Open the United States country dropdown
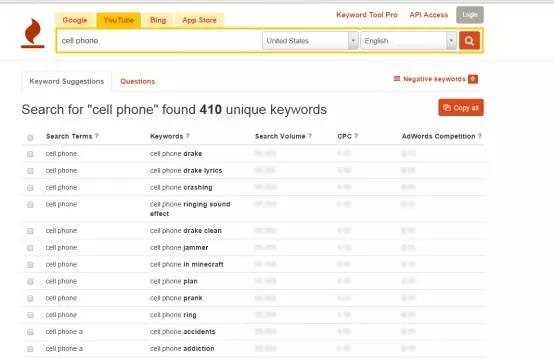The width and height of the screenshot is (554, 361). [310, 41]
